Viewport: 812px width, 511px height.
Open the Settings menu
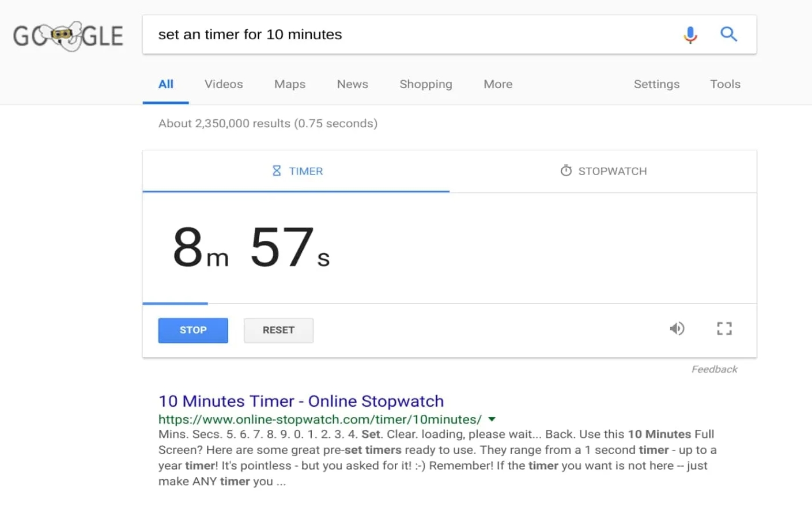coord(656,84)
